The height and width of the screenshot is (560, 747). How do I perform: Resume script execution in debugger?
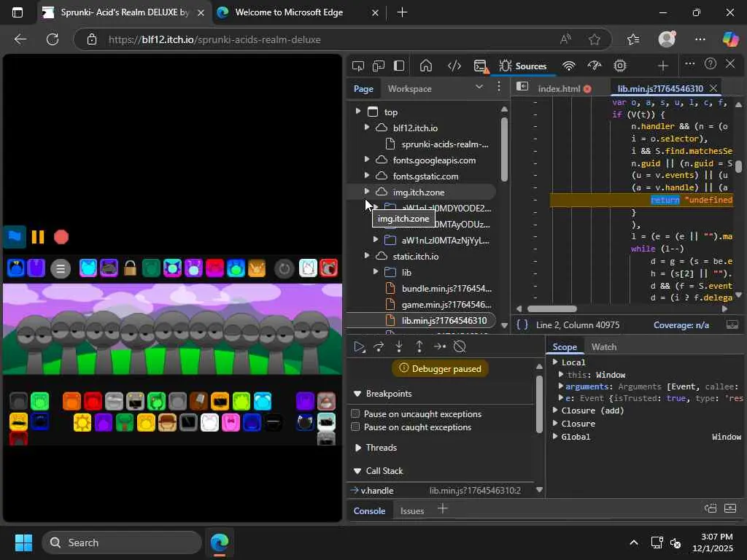pyautogui.click(x=359, y=347)
